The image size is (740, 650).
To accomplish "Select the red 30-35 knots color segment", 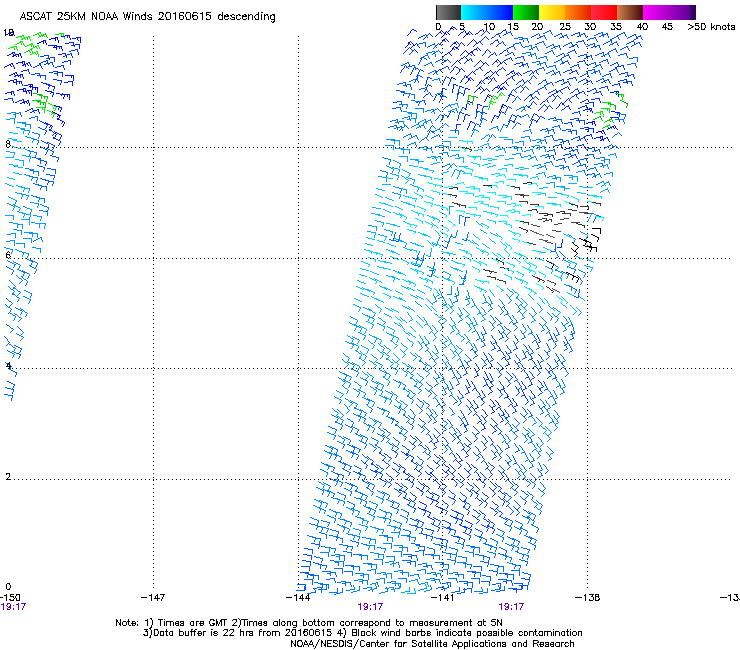I will point(604,12).
